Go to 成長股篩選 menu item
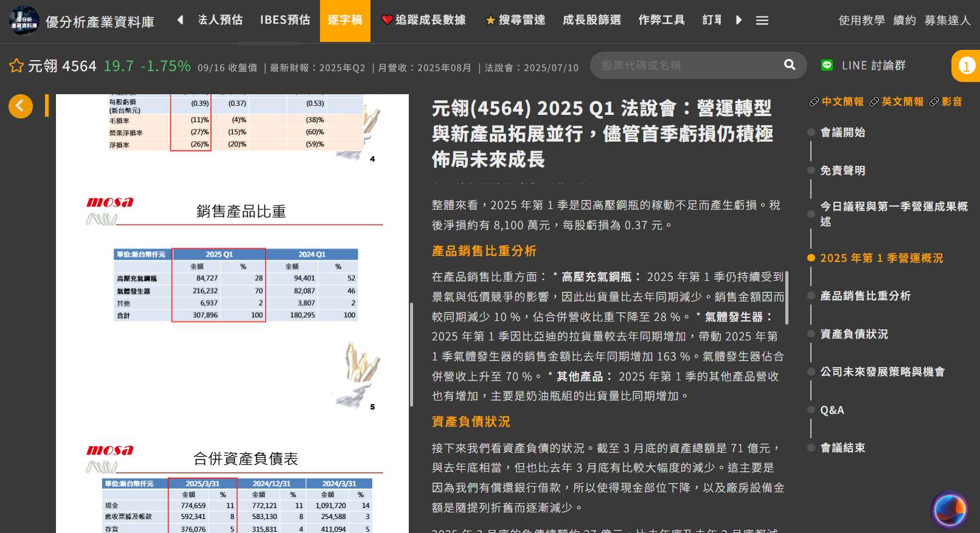980x533 pixels. pos(591,21)
